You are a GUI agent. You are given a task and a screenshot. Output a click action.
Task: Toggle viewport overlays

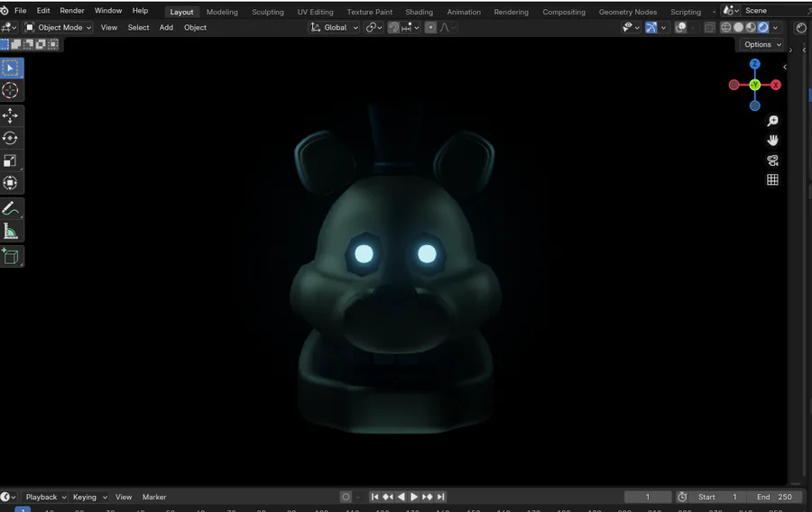(x=681, y=27)
